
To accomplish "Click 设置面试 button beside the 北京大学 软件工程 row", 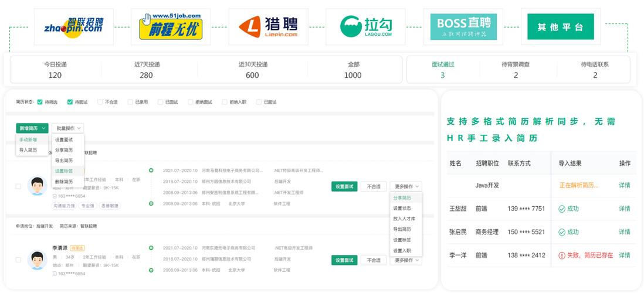I will (344, 186).
